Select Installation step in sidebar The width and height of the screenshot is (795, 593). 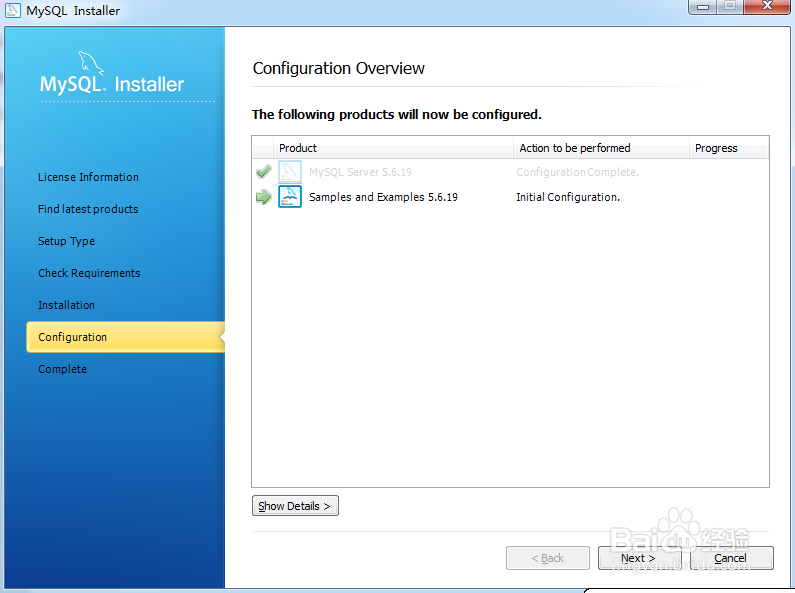66,305
